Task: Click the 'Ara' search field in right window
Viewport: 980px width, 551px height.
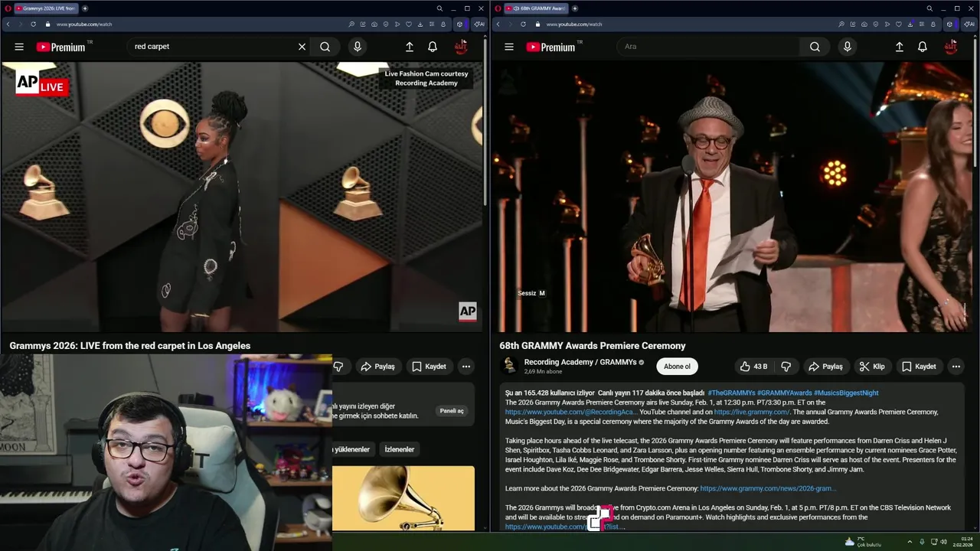Action: coord(708,47)
